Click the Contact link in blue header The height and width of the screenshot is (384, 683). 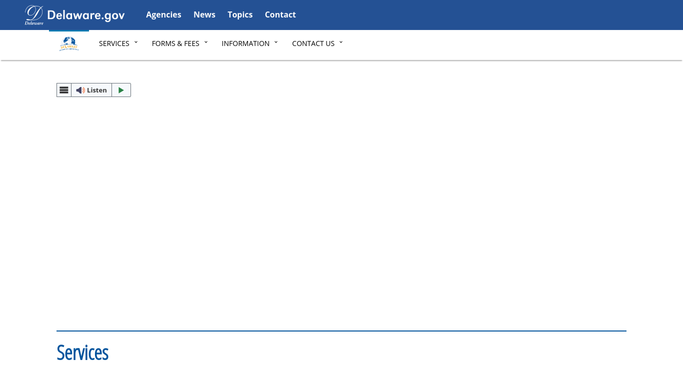point(280,15)
